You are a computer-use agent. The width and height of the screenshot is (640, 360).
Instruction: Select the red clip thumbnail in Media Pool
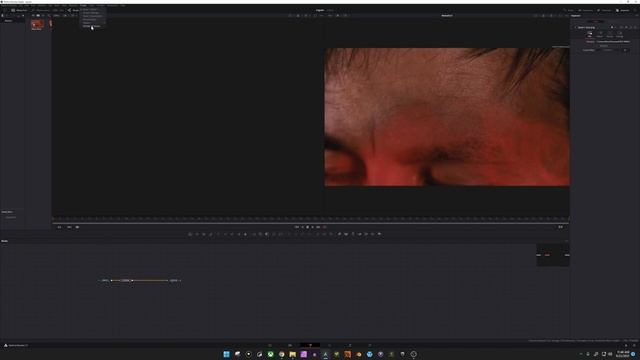(37, 24)
